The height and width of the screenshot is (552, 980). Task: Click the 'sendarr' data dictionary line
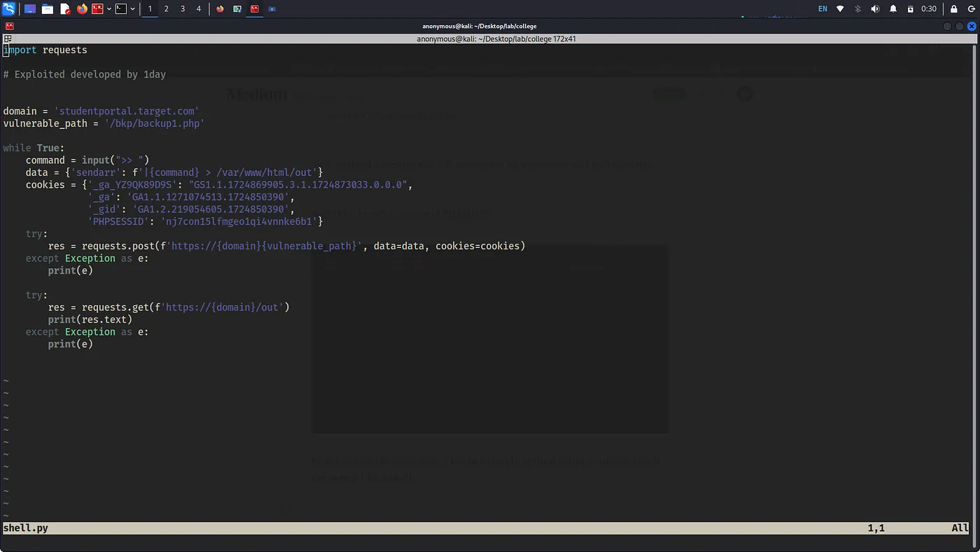174,172
